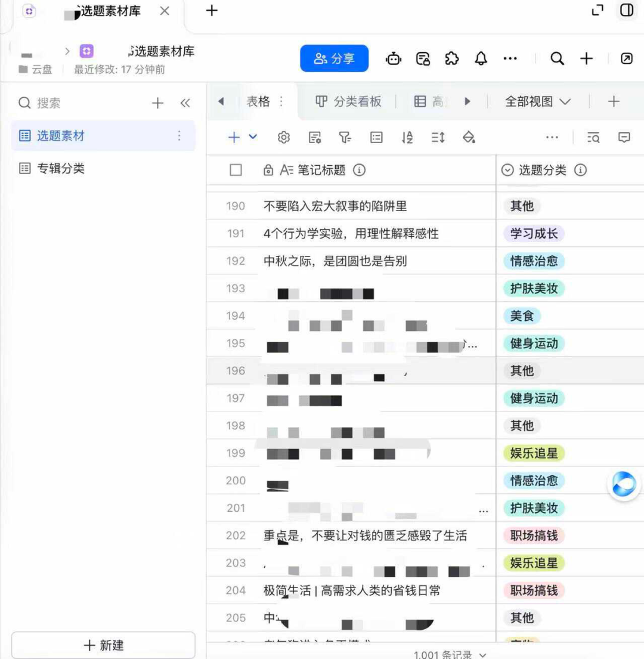Image resolution: width=644 pixels, height=659 pixels.
Task: Expand the 全部视图 dropdown
Action: 538,101
